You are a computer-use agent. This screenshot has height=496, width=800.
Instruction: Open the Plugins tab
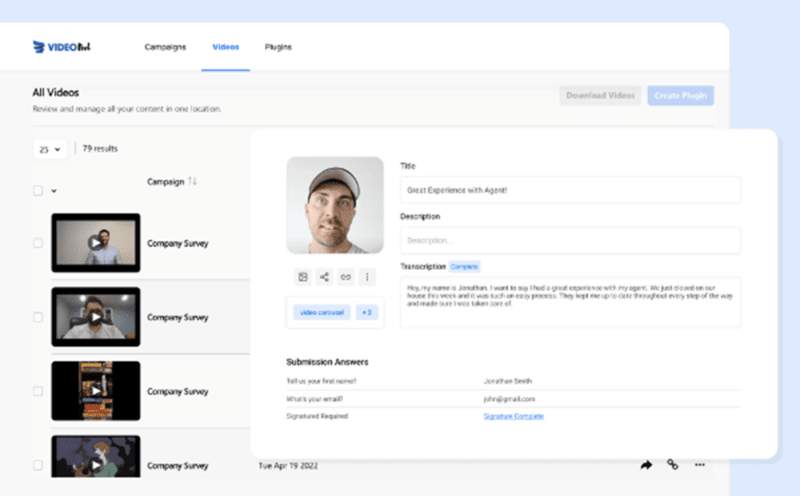(278, 47)
